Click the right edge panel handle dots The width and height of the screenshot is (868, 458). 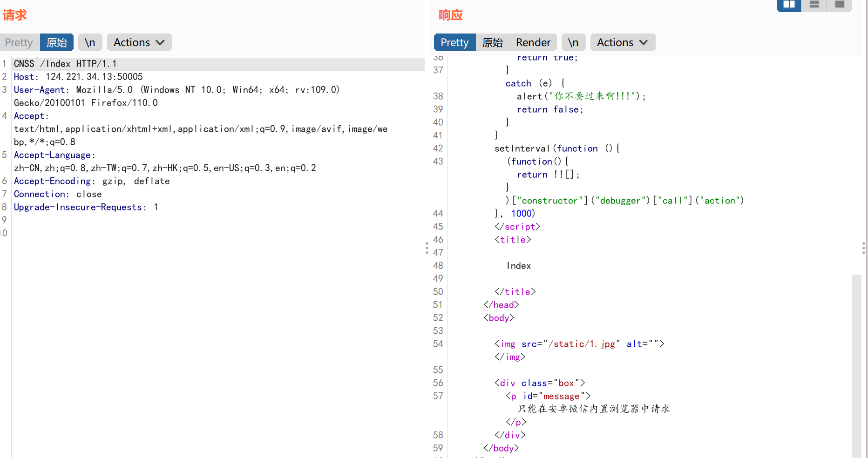tap(864, 248)
